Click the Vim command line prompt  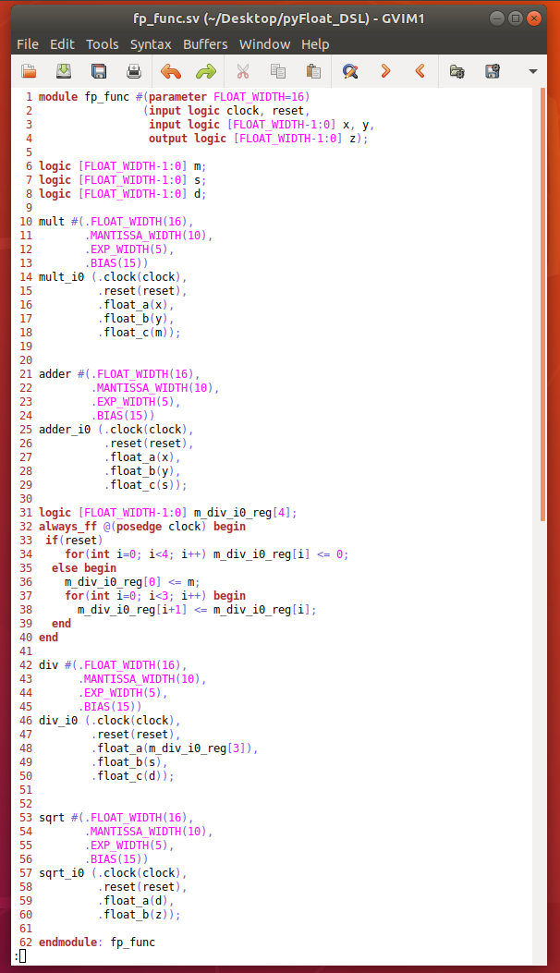pyautogui.click(x=20, y=956)
